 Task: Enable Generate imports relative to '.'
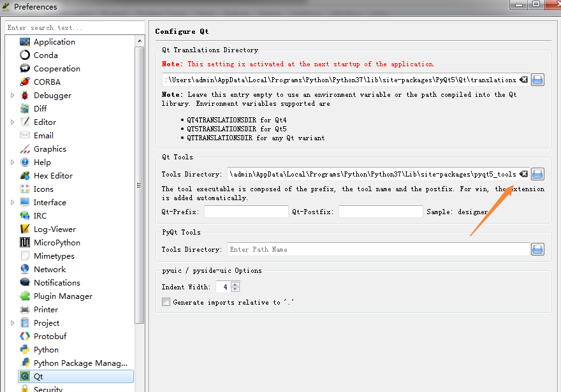click(x=166, y=302)
